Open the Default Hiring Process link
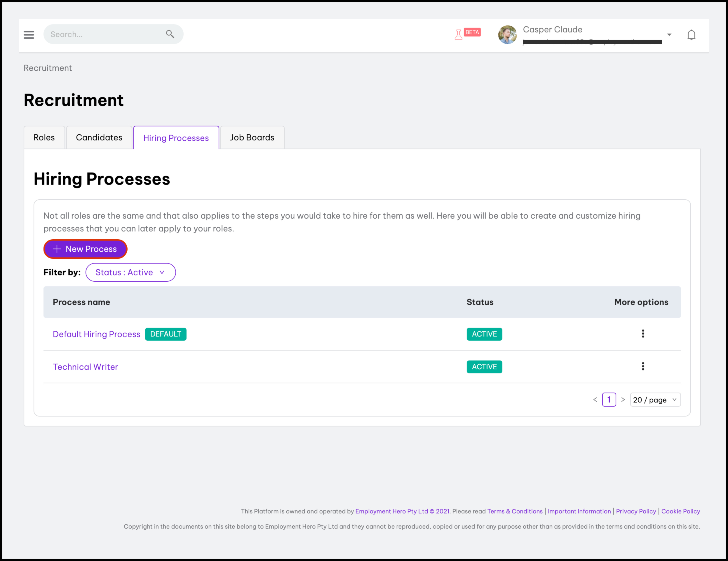The height and width of the screenshot is (561, 728). coord(96,334)
